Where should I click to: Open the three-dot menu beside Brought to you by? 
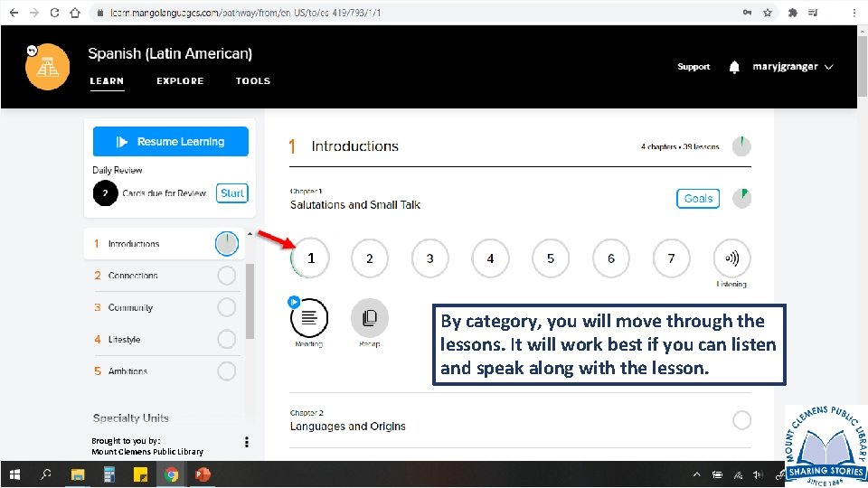(x=246, y=442)
